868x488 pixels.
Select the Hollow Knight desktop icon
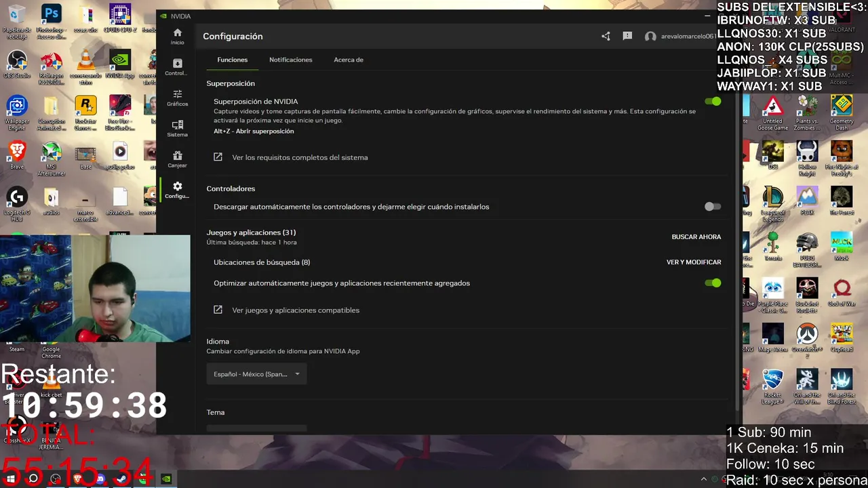807,159
